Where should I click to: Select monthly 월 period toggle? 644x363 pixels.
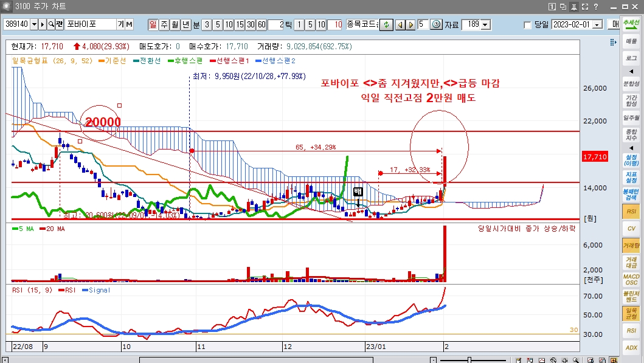[x=175, y=25]
